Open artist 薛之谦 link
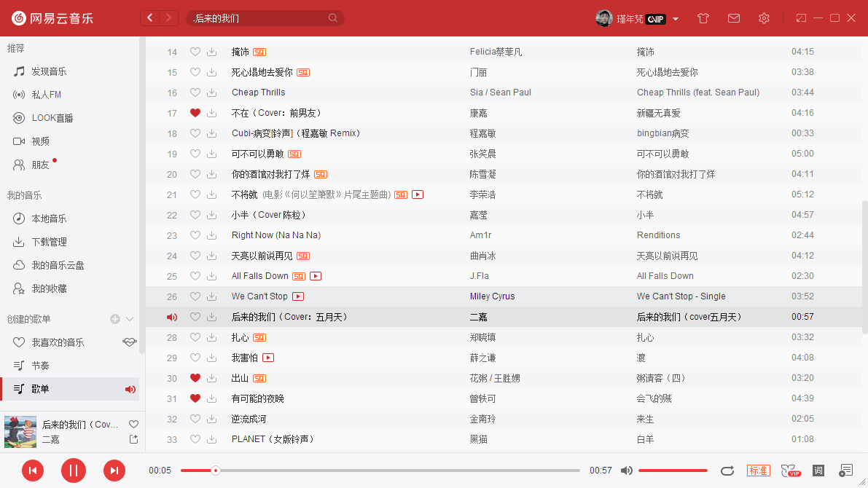 point(482,358)
